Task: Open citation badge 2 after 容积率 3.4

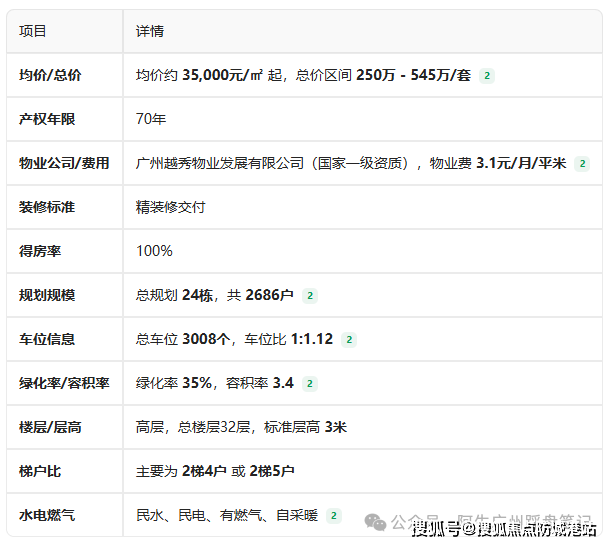Action: pos(310,384)
